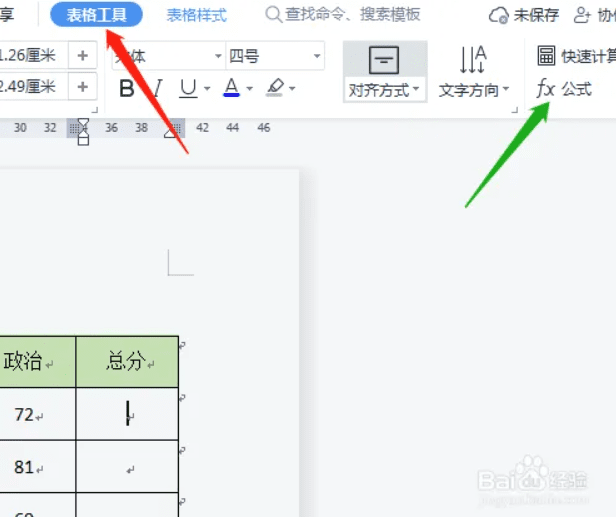Click the empty 总分 cell beside 81

pos(127,466)
